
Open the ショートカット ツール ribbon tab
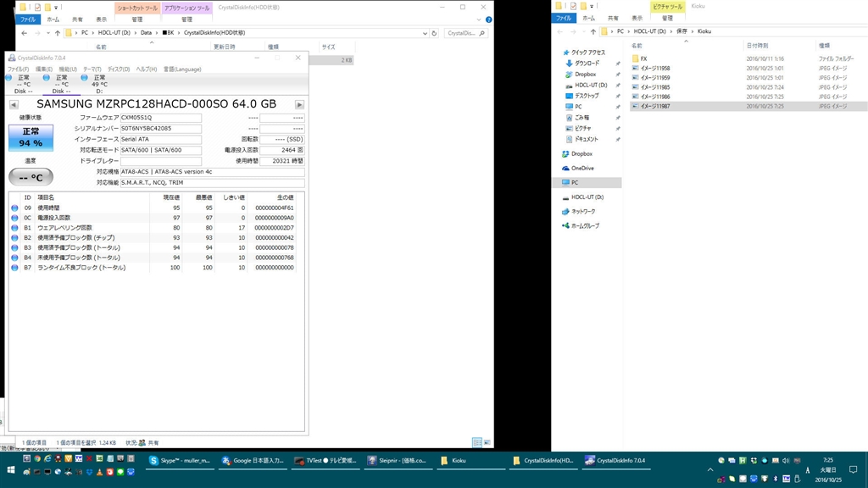point(137,8)
